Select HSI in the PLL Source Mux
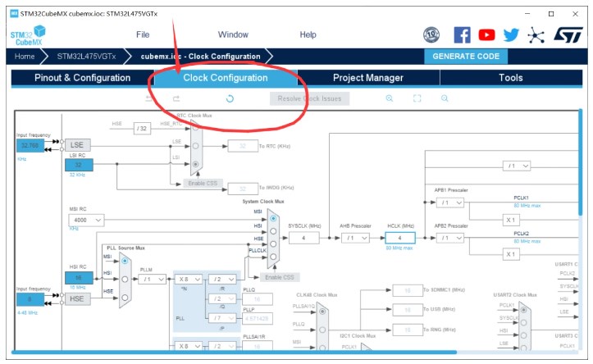This screenshot has width=593, height=364. coord(125,279)
